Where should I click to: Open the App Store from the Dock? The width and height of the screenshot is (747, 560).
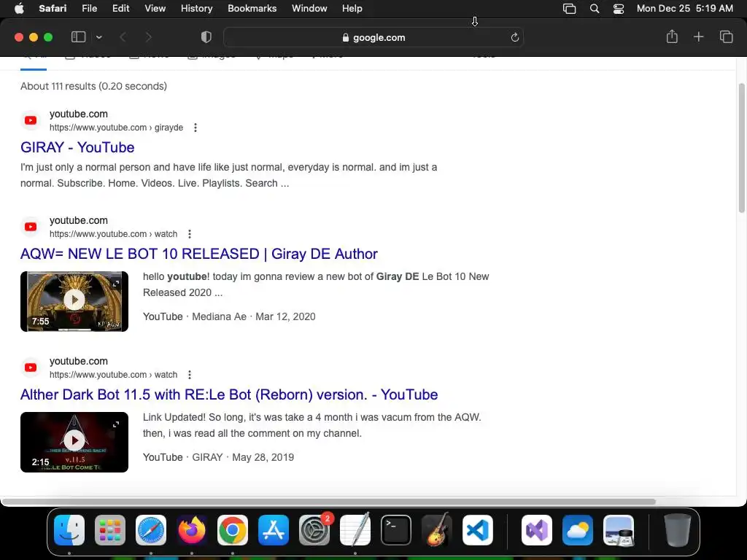[x=274, y=530]
